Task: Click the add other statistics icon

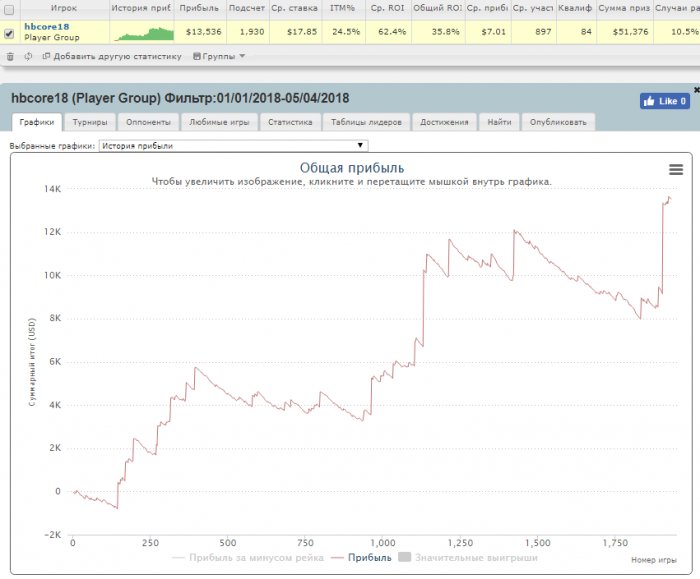Action: [x=46, y=56]
